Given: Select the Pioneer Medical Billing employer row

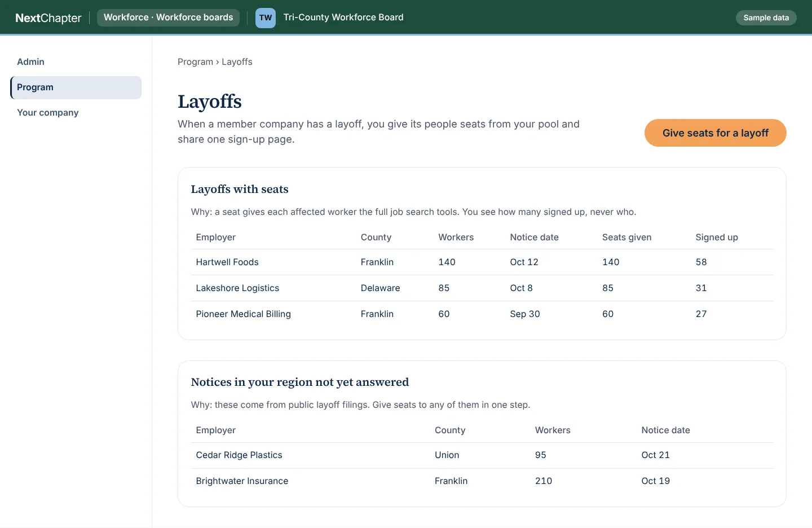Looking at the screenshot, I should pyautogui.click(x=482, y=314).
